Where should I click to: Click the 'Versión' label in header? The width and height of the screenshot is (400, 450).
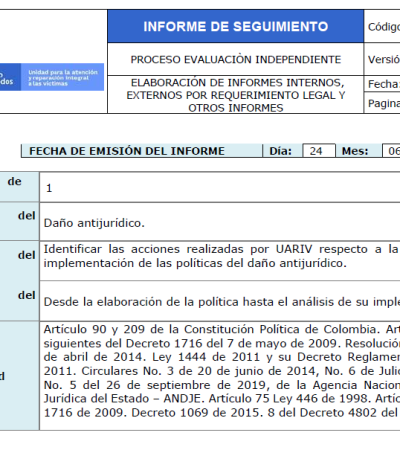[x=384, y=59]
